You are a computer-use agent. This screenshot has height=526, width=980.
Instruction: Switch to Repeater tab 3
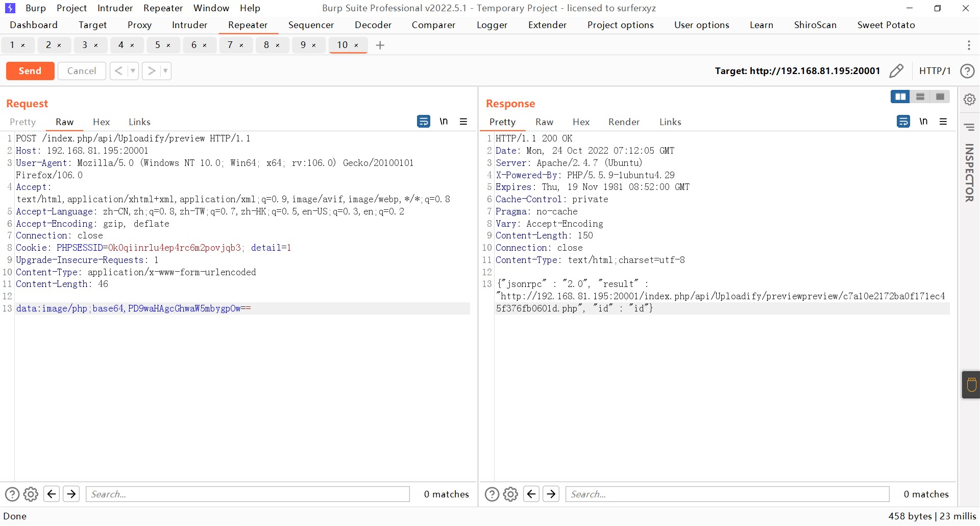tap(85, 45)
